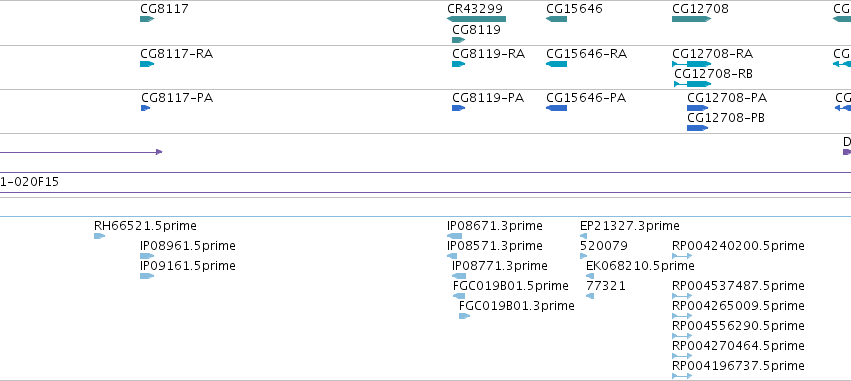Click the CR43299 gene feature bar
The height and width of the screenshot is (381, 851).
point(477,19)
